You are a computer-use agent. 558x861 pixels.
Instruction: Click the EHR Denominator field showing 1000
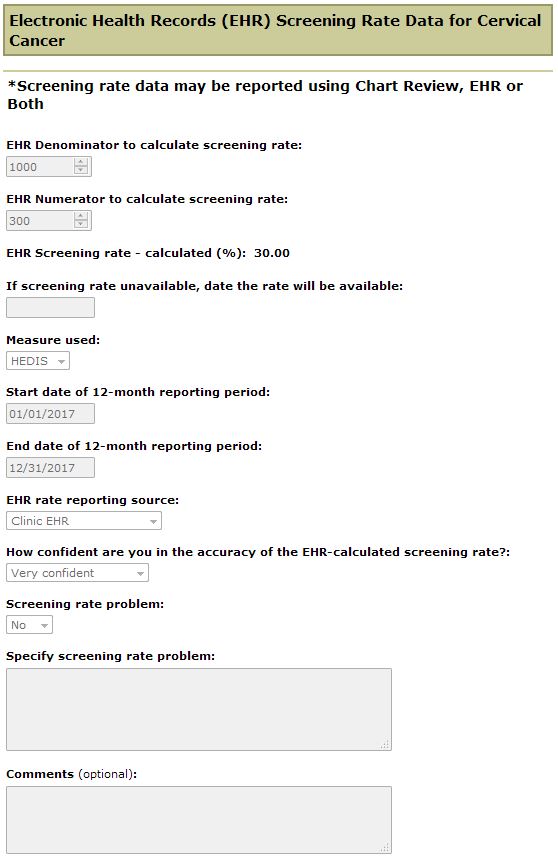(49, 167)
